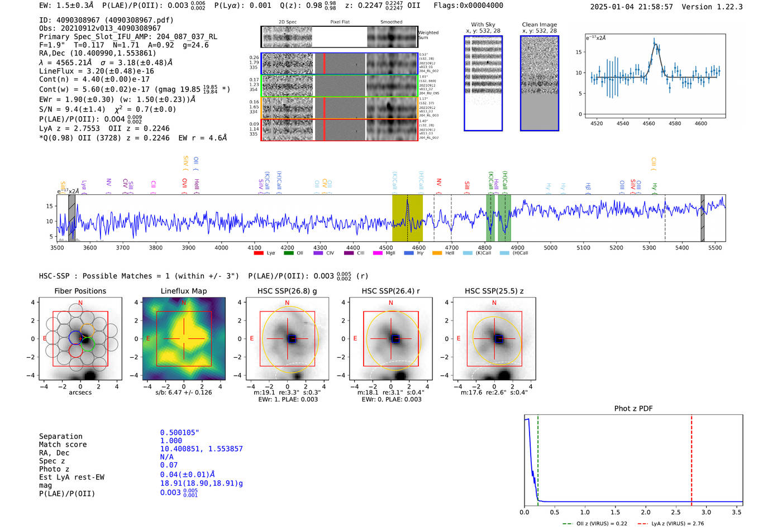Click the s/b: 6.47 +/- 0.126 caption
This screenshot has height=532, width=782.
pos(184,392)
